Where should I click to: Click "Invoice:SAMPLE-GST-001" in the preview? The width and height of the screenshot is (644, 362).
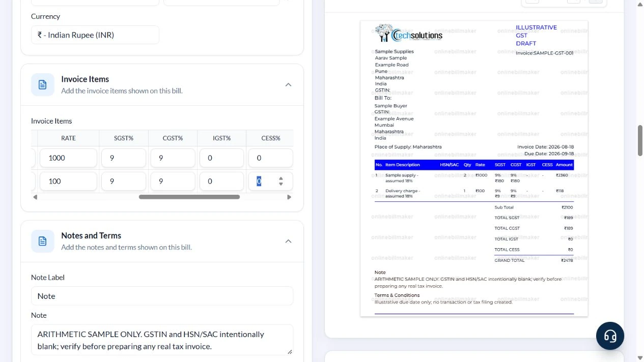(x=545, y=53)
